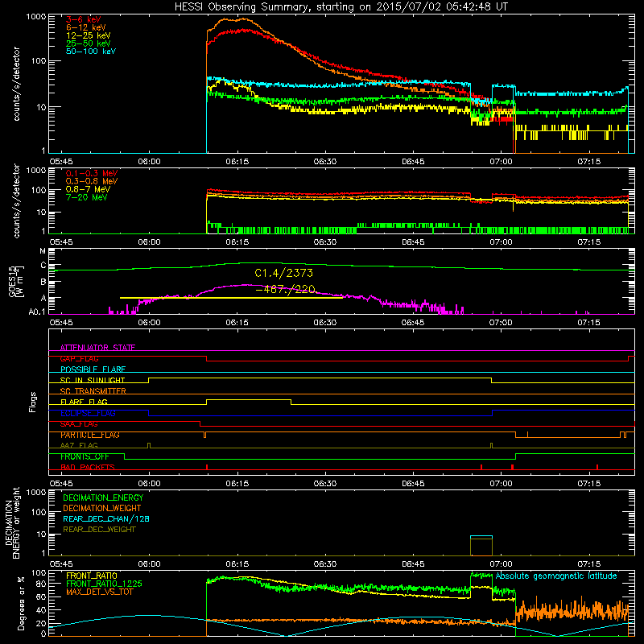This screenshot has height=644, width=644.
Task: Select the 3-6 keV legend label
Action: [x=84, y=19]
